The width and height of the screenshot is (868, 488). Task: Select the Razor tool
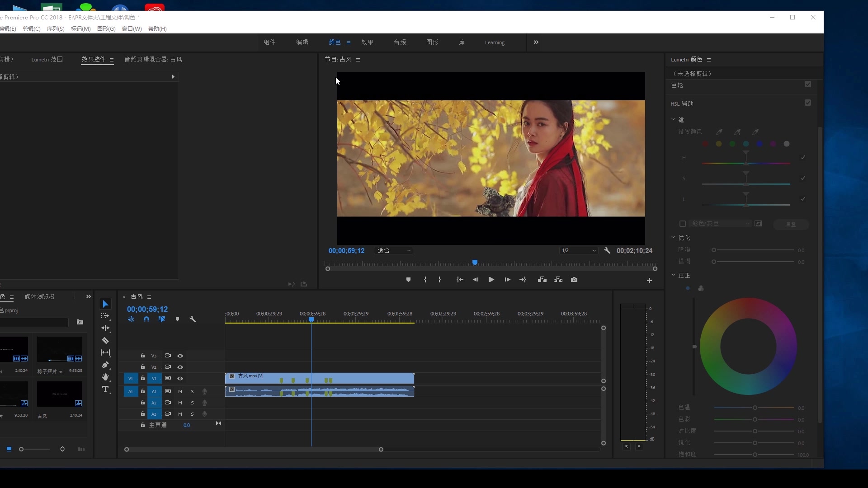coord(105,341)
